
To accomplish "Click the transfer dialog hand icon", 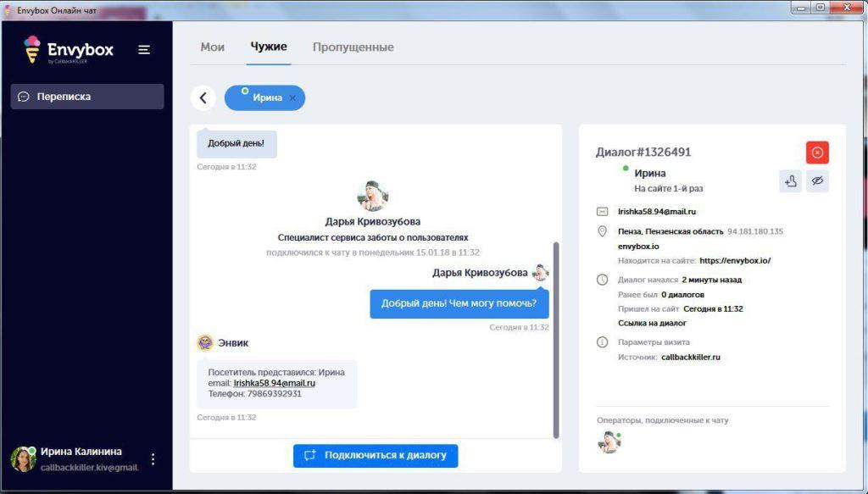I will pyautogui.click(x=790, y=180).
